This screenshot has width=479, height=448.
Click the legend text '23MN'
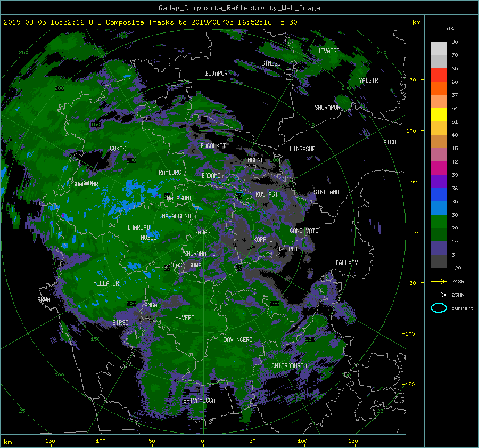pyautogui.click(x=458, y=295)
